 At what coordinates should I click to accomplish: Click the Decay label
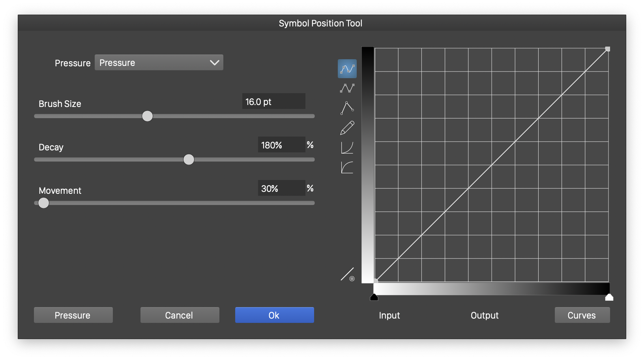point(51,147)
